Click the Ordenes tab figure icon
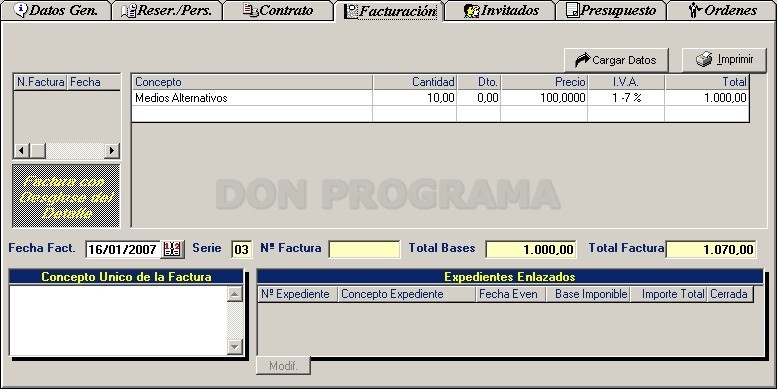 (695, 10)
